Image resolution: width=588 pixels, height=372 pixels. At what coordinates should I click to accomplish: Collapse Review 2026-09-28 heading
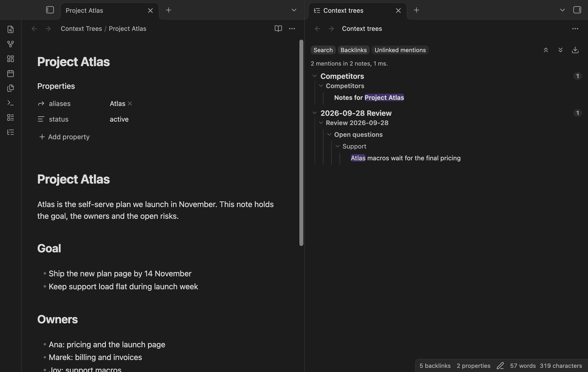point(321,123)
